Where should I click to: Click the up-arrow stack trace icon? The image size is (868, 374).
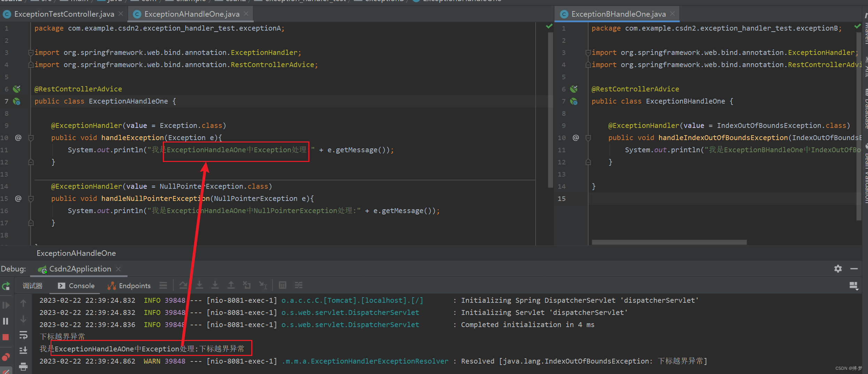pos(23,303)
